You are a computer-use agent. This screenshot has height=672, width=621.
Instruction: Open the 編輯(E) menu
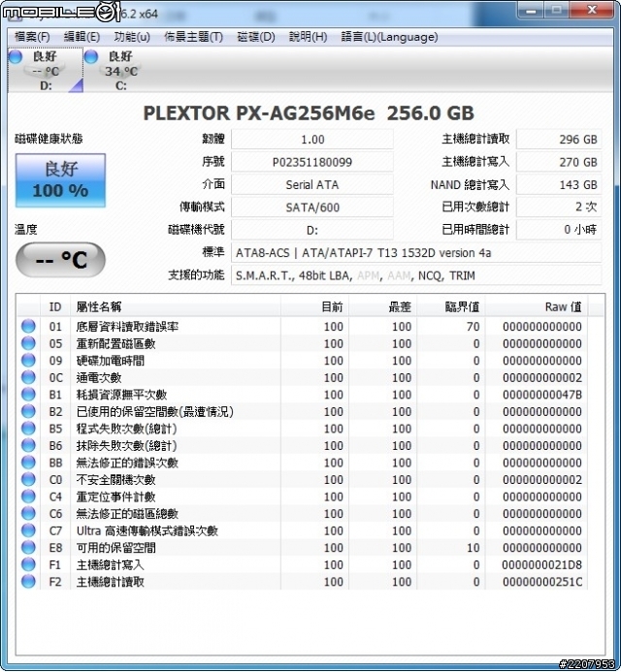click(82, 37)
